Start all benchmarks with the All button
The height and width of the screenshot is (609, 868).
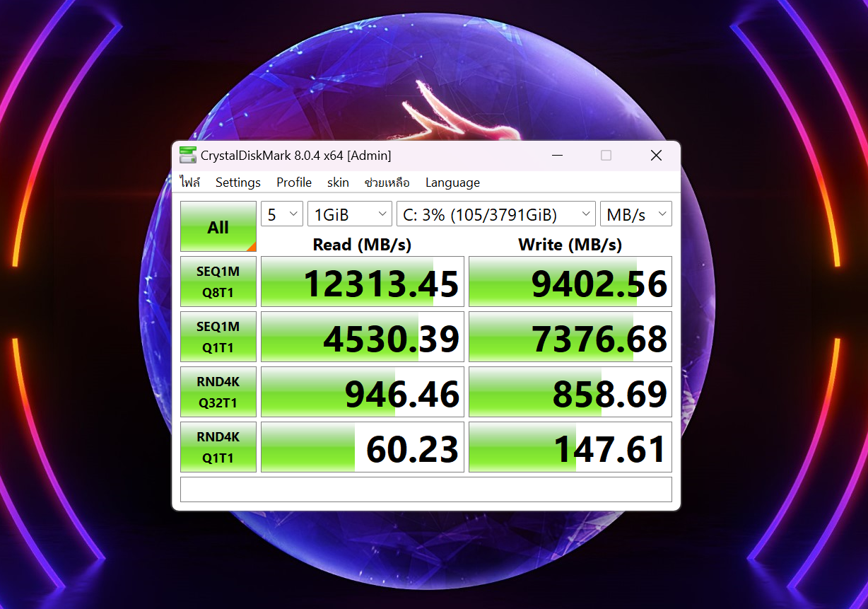(x=218, y=227)
